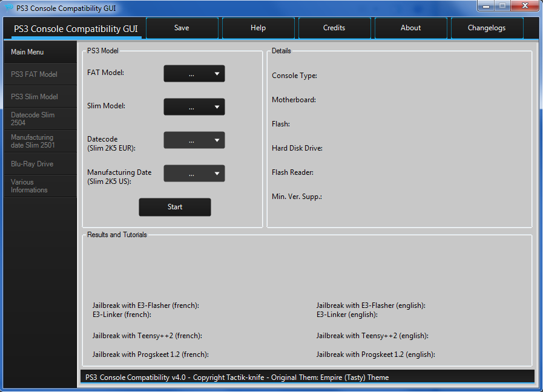Minimize the window
This screenshot has width=543, height=392.
486,6
